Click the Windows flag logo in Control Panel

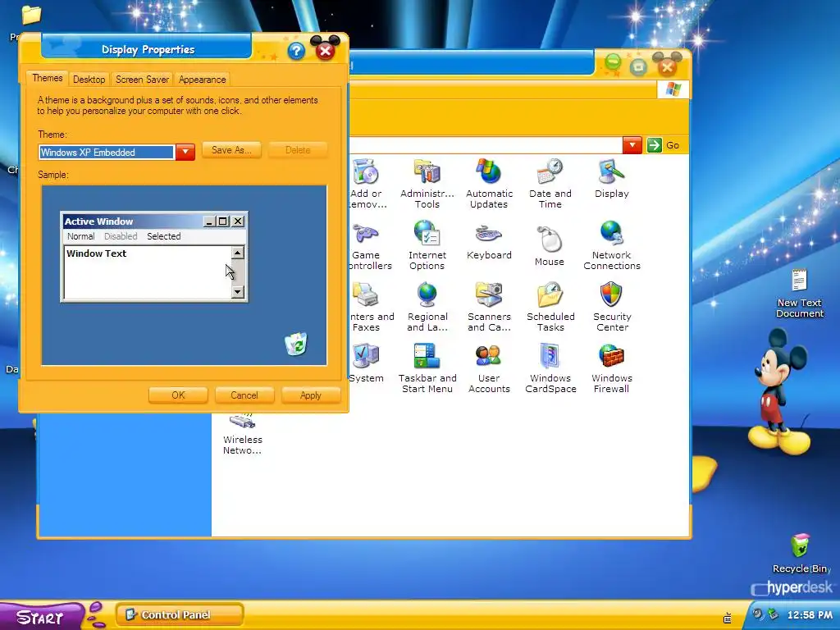click(673, 89)
